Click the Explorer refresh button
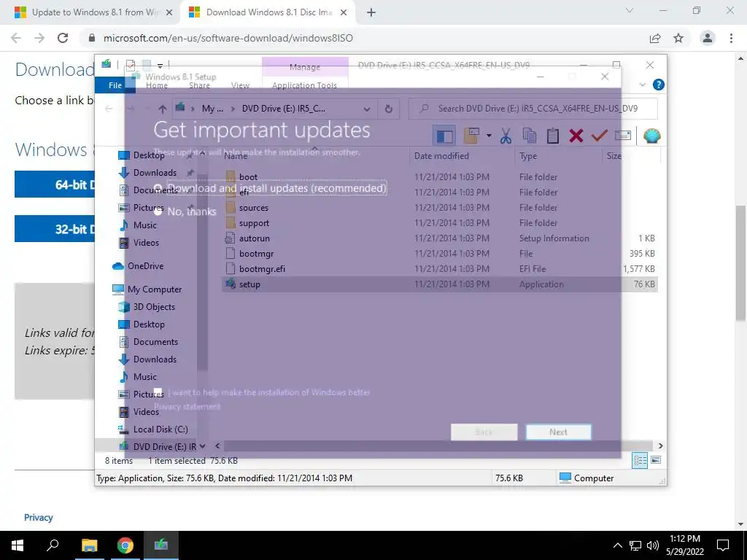Viewport: 747px width, 560px height. pyautogui.click(x=389, y=109)
